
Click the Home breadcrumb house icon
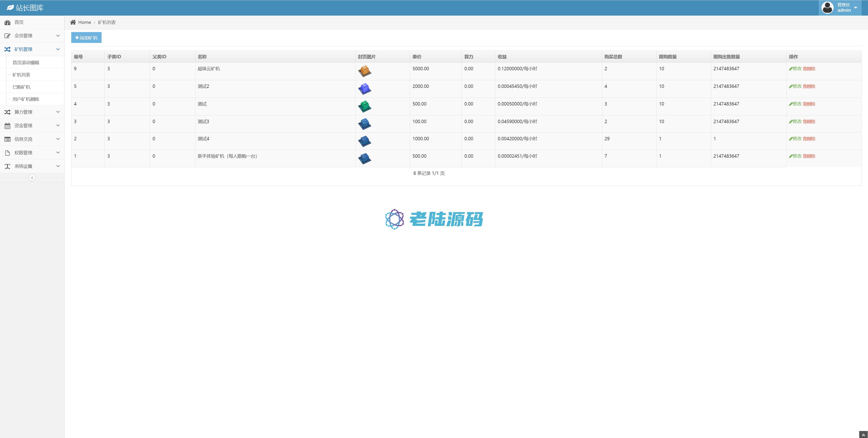pyautogui.click(x=73, y=22)
